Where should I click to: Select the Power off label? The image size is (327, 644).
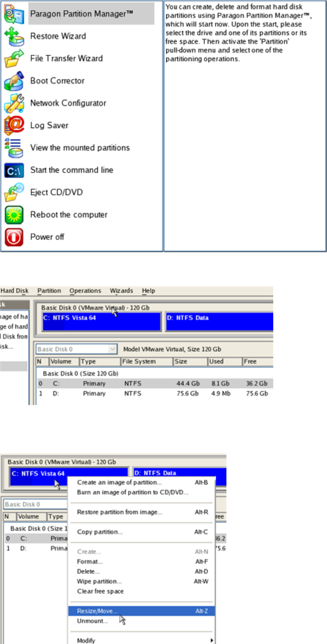tap(47, 237)
